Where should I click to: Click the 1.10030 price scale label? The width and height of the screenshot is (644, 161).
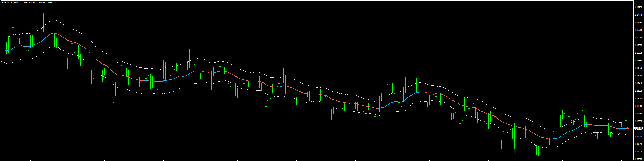pyautogui.click(x=638, y=137)
